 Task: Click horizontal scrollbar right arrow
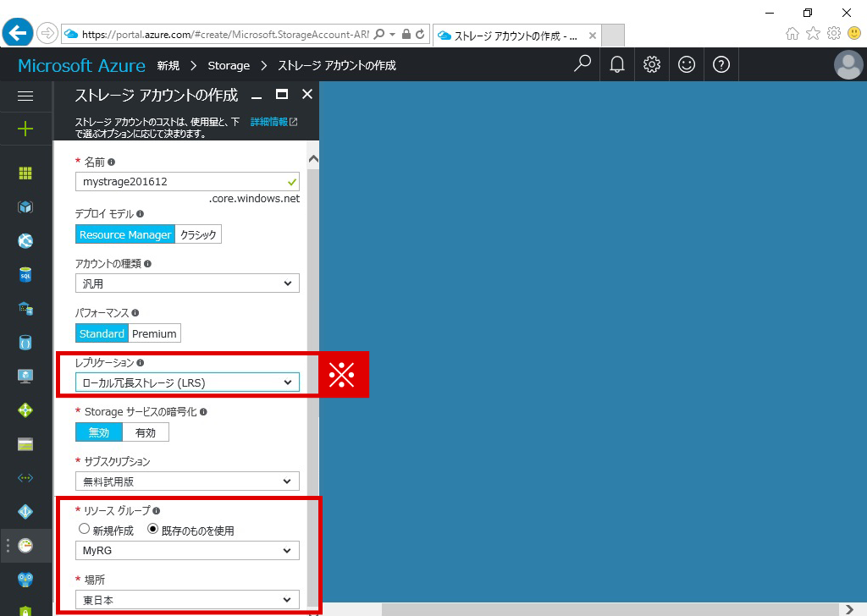(x=850, y=609)
